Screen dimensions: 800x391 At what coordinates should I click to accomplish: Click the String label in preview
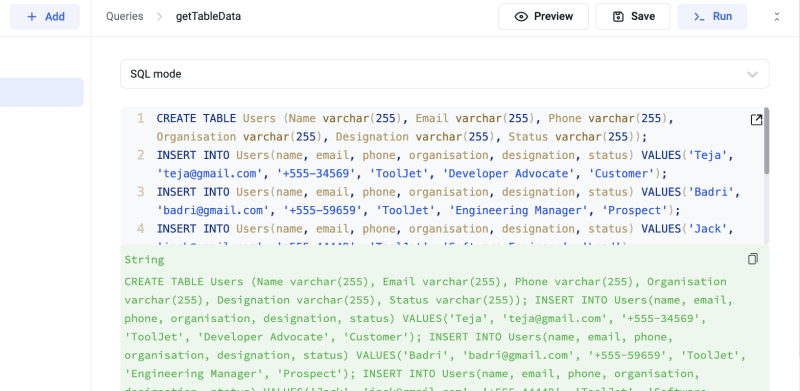pyautogui.click(x=144, y=260)
